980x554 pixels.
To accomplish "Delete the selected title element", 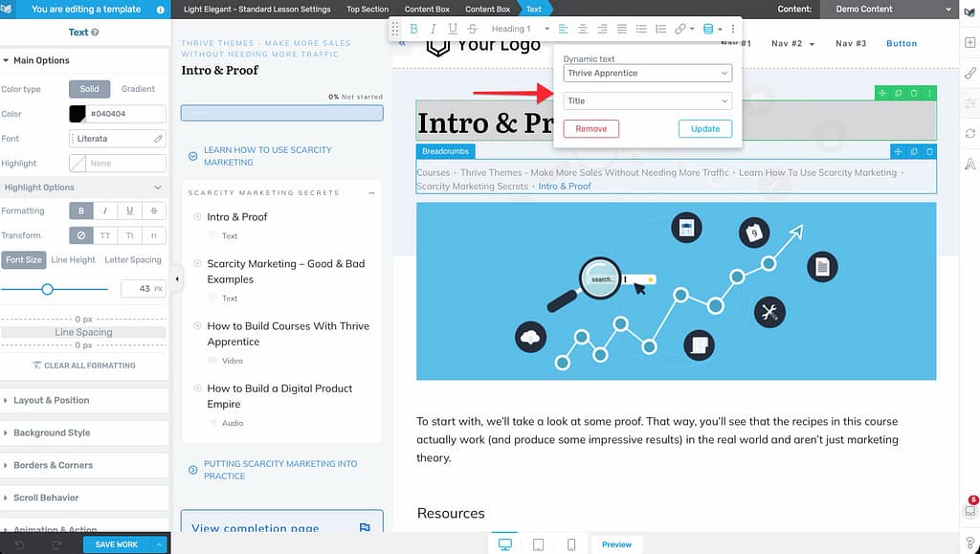I will click(x=914, y=93).
